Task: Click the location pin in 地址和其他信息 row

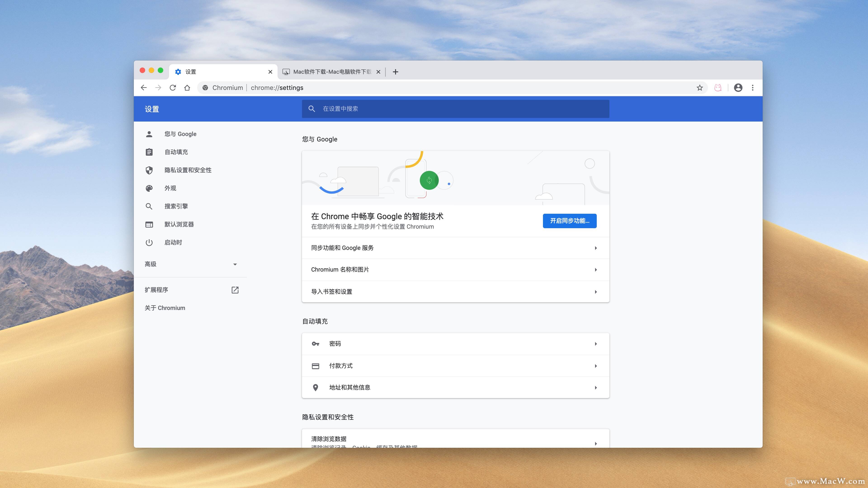Action: pos(315,388)
